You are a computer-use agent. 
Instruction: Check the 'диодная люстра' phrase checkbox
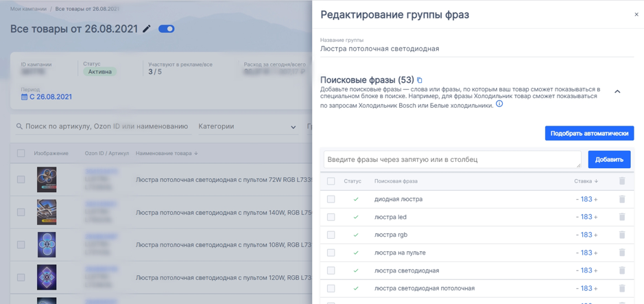pyautogui.click(x=331, y=199)
